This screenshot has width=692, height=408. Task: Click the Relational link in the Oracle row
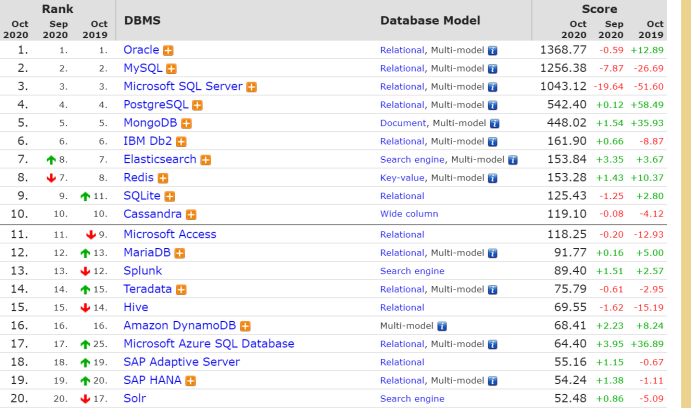point(402,50)
